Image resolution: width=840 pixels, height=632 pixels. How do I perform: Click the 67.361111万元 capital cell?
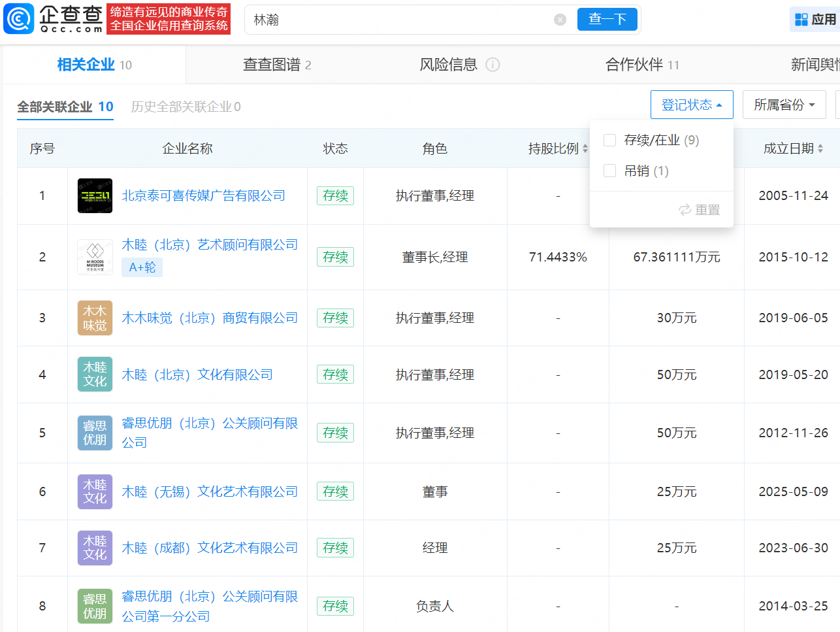pos(677,257)
